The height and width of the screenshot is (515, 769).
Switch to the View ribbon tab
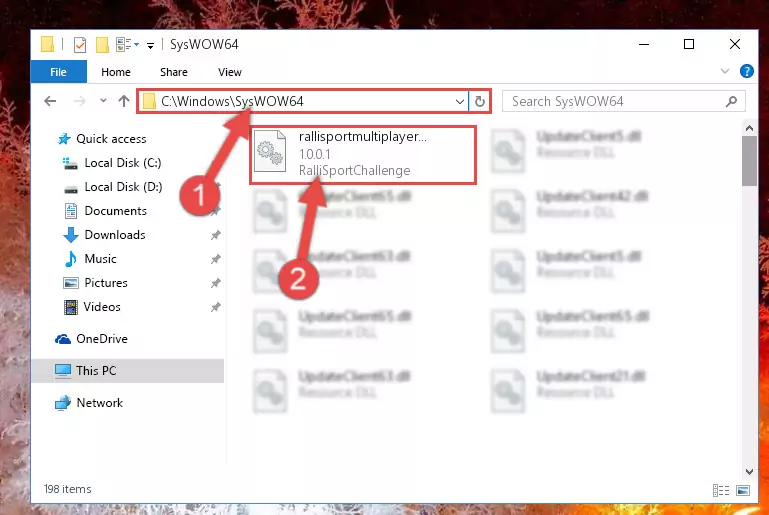tap(230, 72)
